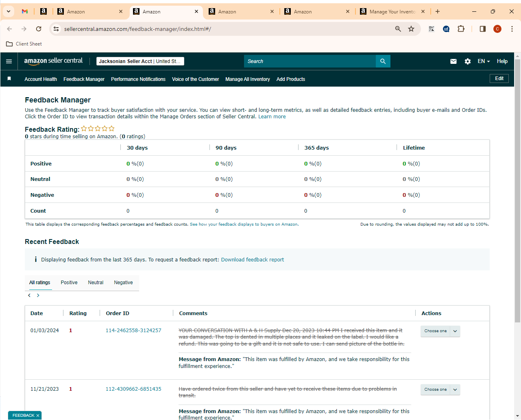
Task: Open the EN language dropdown
Action: 484,61
